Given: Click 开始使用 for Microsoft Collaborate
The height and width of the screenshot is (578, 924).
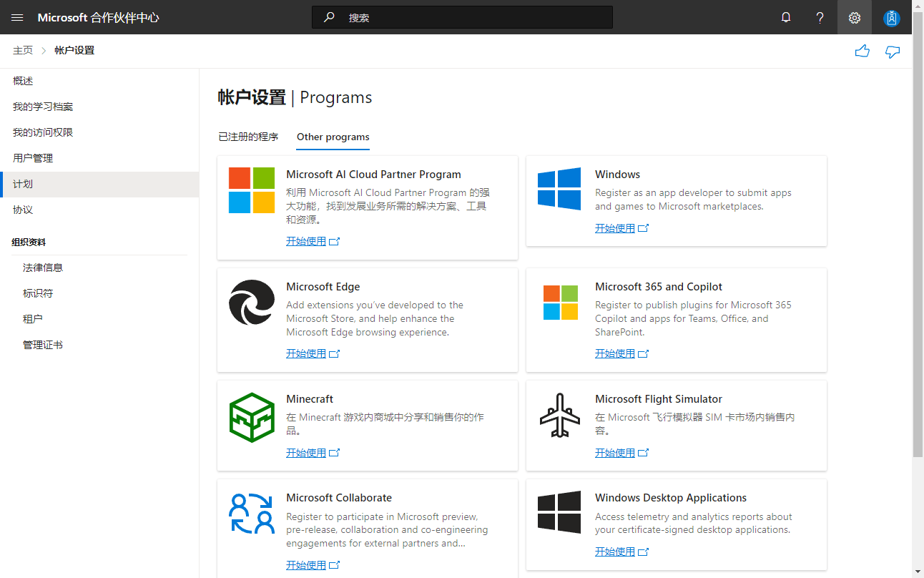Looking at the screenshot, I should point(306,565).
